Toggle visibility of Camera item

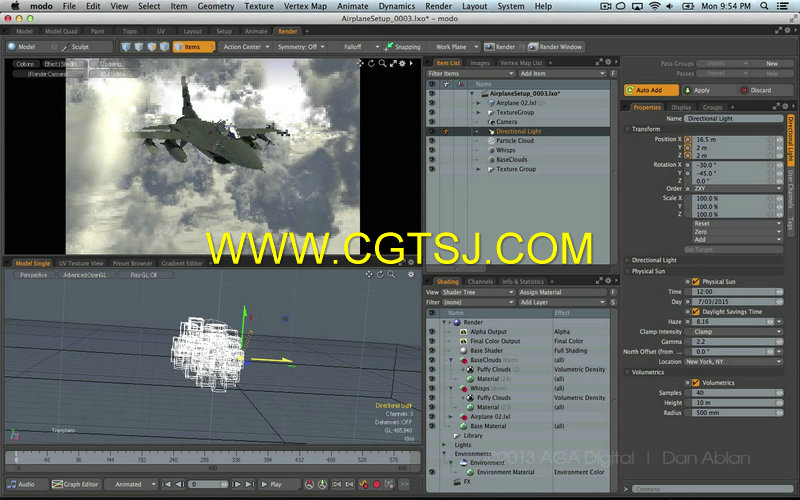pyautogui.click(x=432, y=122)
